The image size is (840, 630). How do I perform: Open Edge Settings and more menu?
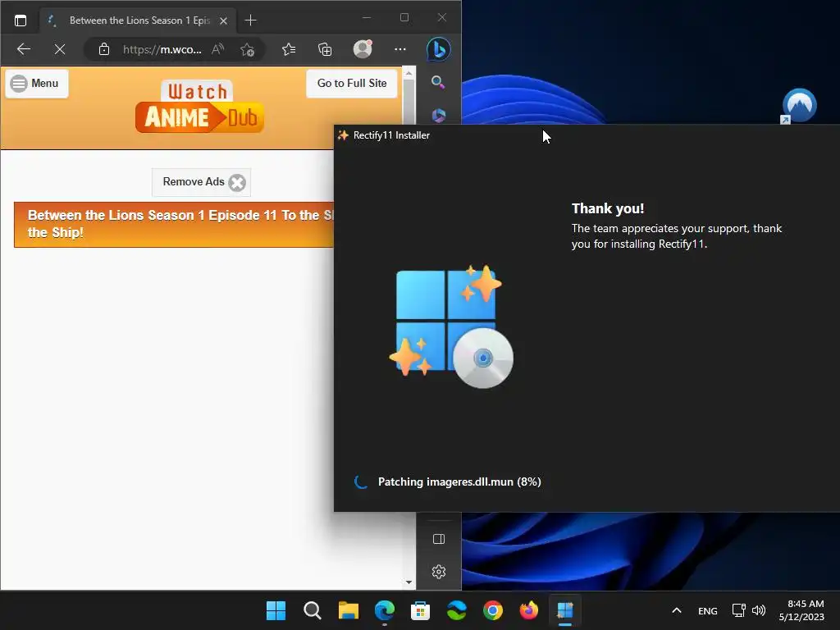(400, 49)
